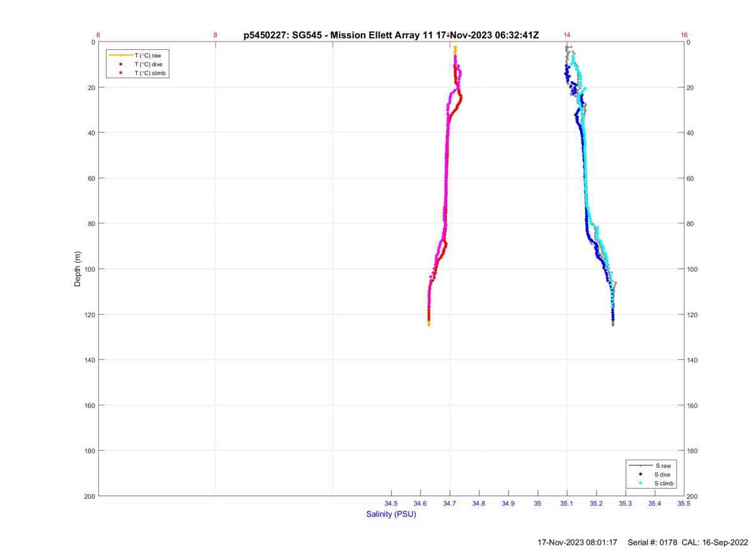756x558 pixels.
Task: Click the 20 tick on right depth axis
Action: coord(691,88)
